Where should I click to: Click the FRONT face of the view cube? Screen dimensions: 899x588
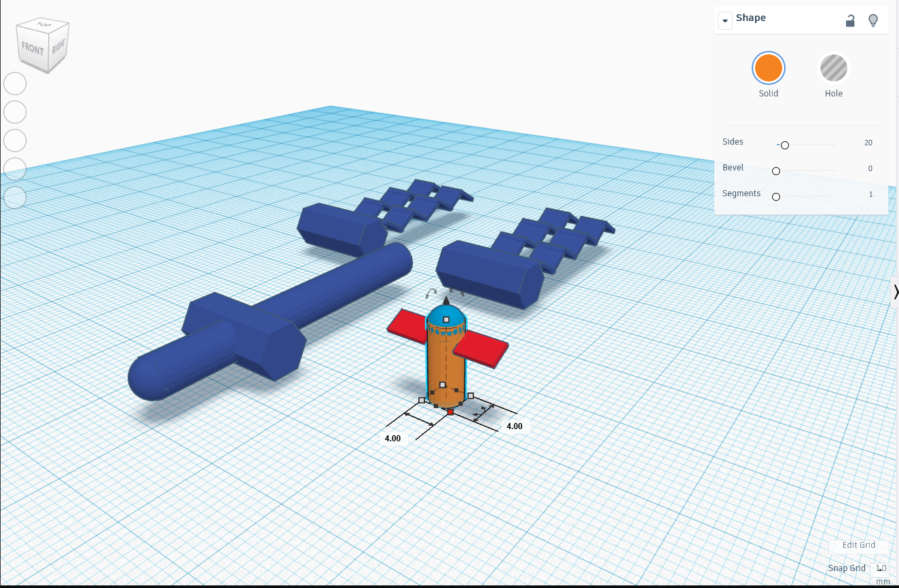tap(32, 49)
